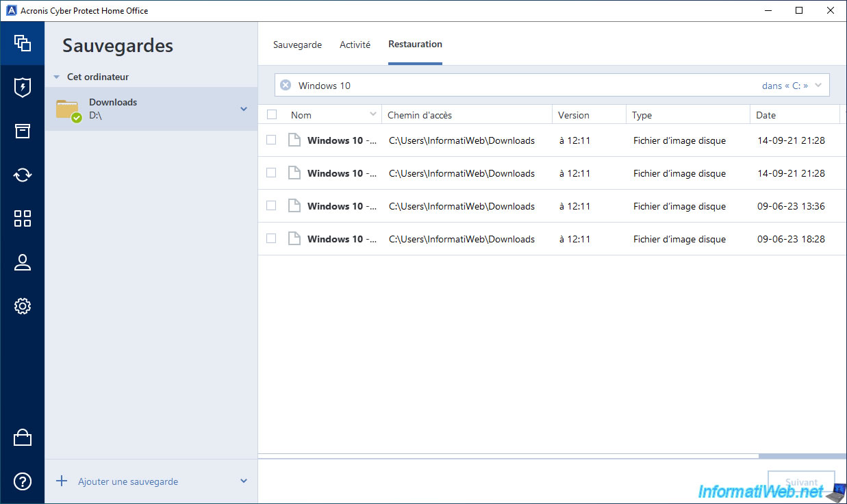This screenshot has width=847, height=504.
Task: Switch to the Sauvegarde tab
Action: click(297, 45)
